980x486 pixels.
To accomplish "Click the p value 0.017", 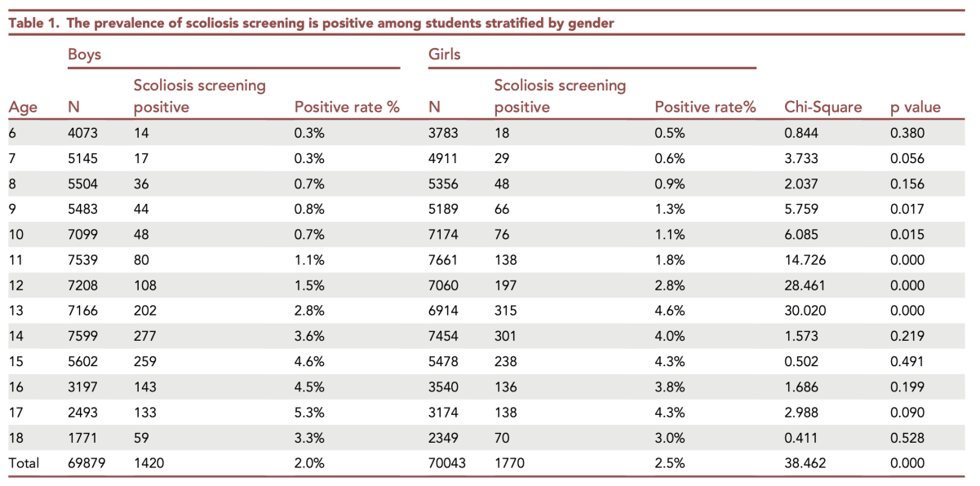I will tap(907, 210).
